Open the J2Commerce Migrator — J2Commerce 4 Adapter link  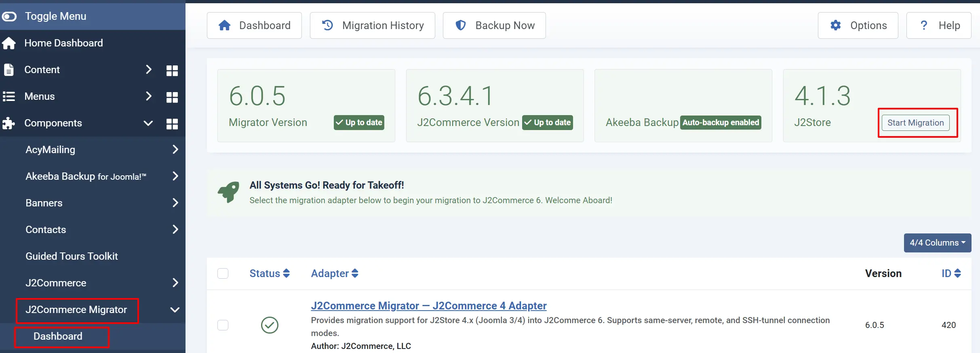pos(429,306)
